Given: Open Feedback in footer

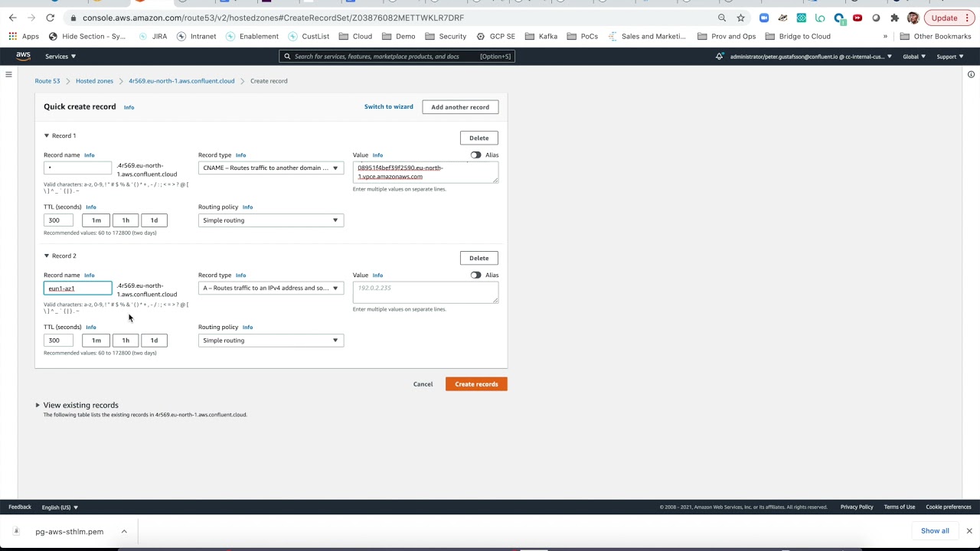Looking at the screenshot, I should click(20, 507).
